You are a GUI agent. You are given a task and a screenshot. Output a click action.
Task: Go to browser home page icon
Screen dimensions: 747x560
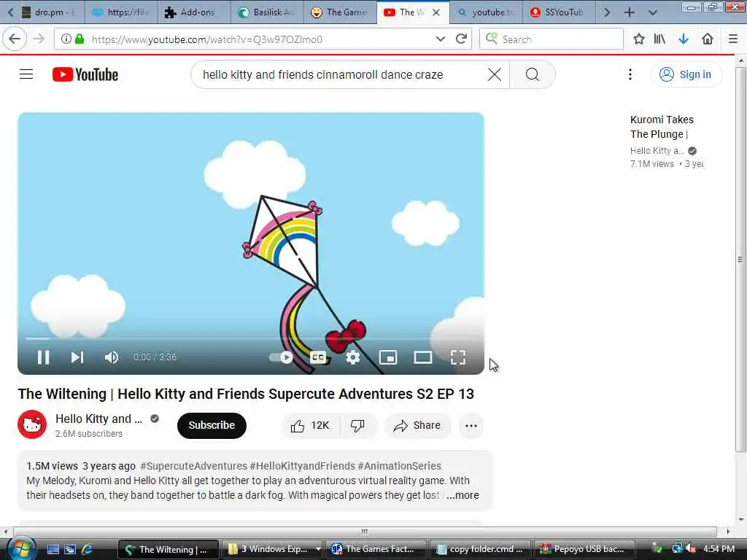coord(708,39)
